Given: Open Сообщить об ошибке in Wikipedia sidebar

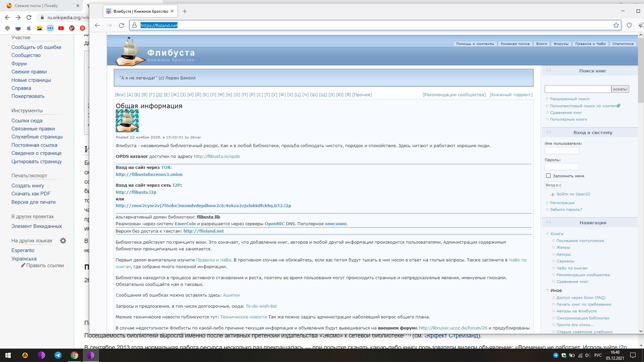Looking at the screenshot, I should 36,47.
